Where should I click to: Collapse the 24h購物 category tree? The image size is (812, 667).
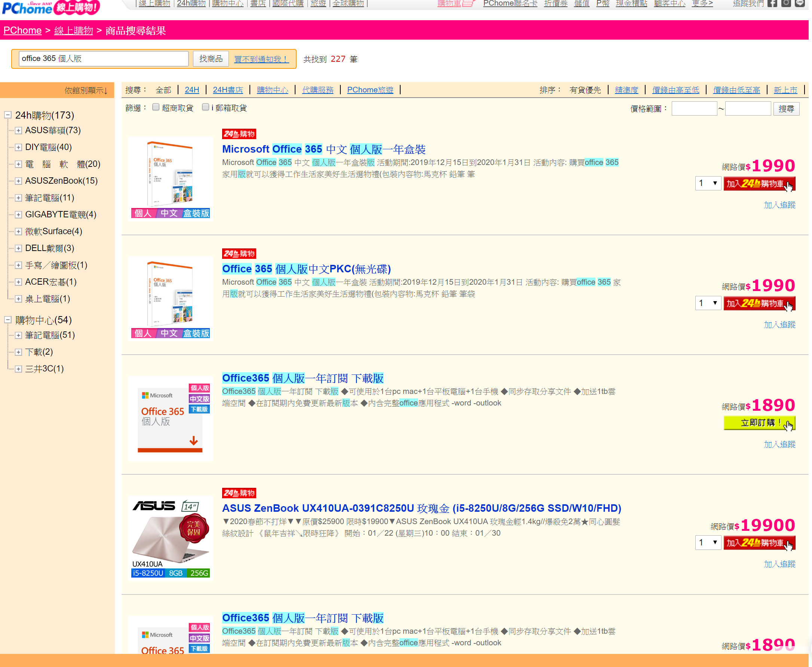[x=7, y=115]
